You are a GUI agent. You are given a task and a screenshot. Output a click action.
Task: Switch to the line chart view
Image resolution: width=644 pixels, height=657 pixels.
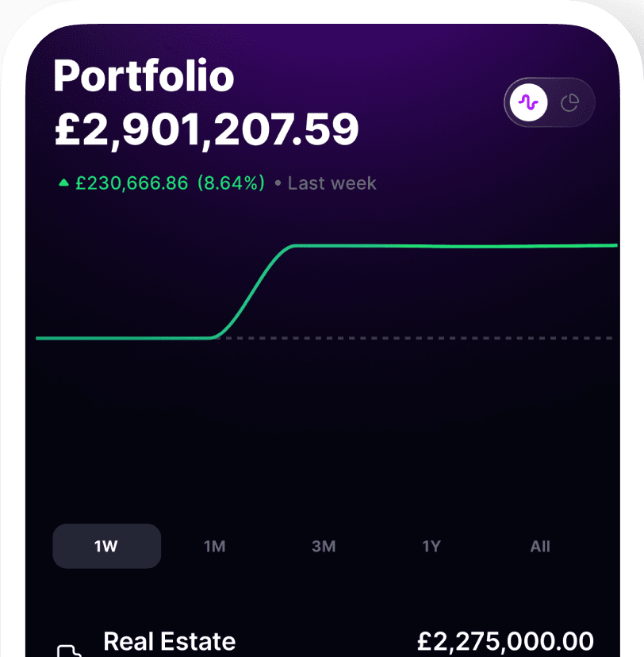click(529, 102)
